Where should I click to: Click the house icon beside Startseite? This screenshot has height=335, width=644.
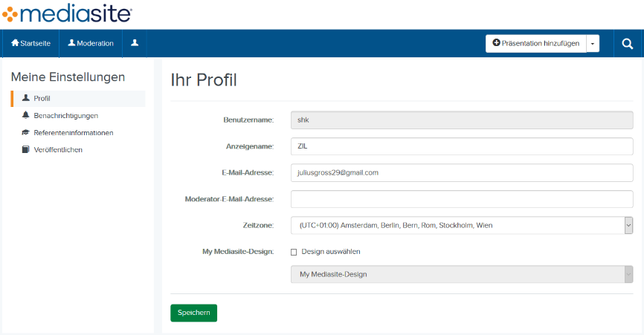(x=15, y=43)
